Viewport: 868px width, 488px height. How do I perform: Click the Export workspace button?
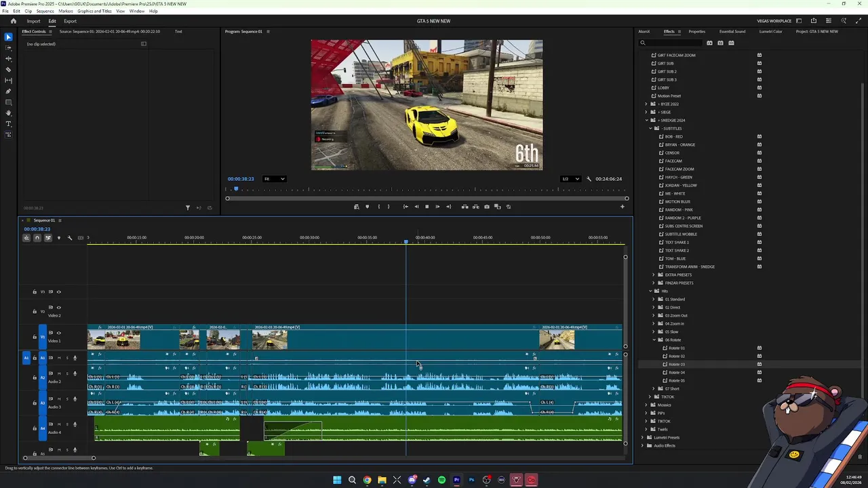click(x=71, y=21)
